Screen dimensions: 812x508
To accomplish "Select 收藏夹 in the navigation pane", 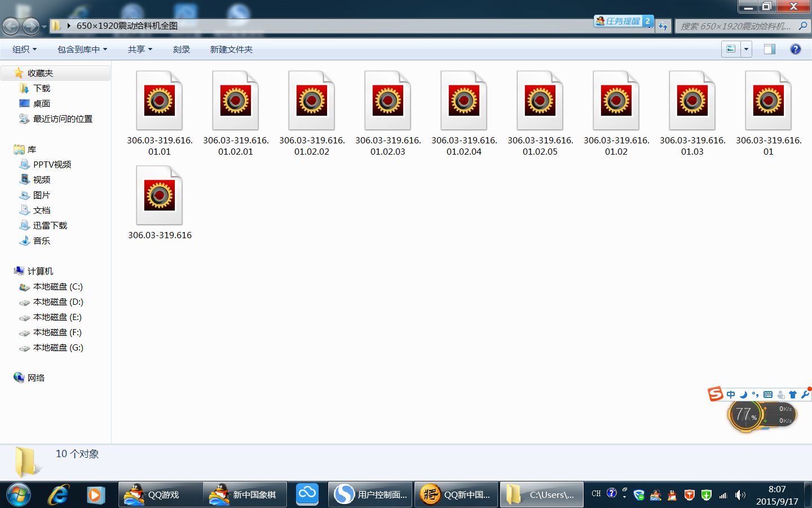I will click(x=55, y=73).
